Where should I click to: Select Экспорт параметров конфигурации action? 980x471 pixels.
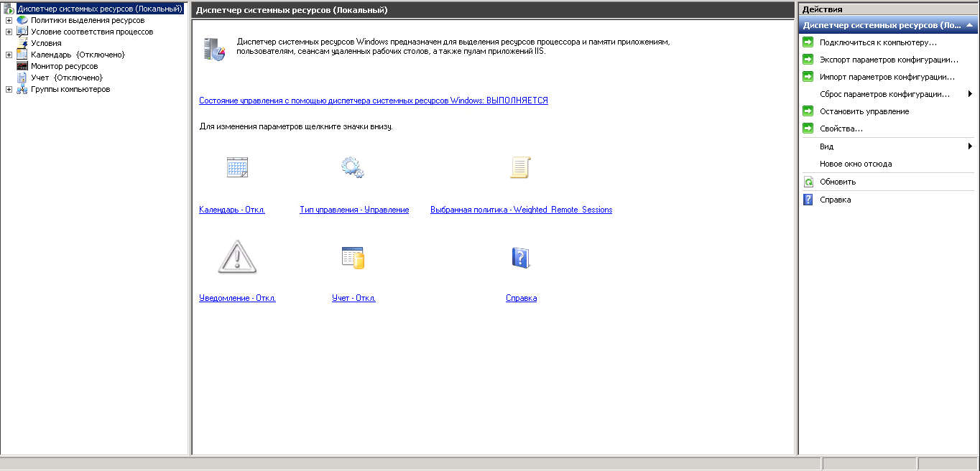click(x=889, y=60)
